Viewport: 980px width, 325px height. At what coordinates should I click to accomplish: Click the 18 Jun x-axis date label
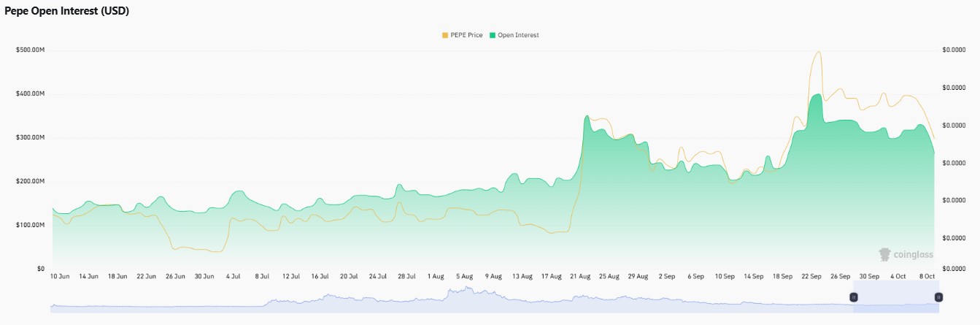(x=117, y=277)
